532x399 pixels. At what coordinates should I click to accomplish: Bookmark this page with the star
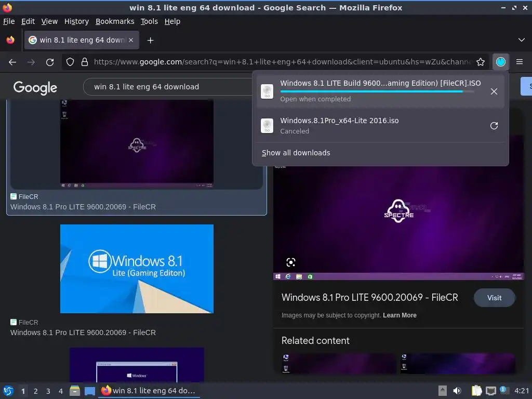pyautogui.click(x=481, y=62)
